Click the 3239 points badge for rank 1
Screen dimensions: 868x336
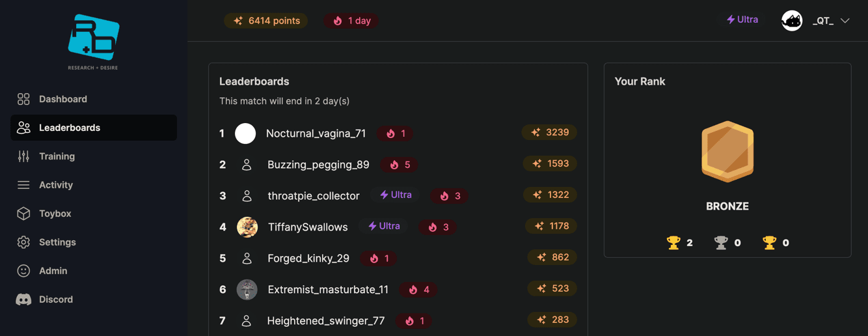[550, 132]
